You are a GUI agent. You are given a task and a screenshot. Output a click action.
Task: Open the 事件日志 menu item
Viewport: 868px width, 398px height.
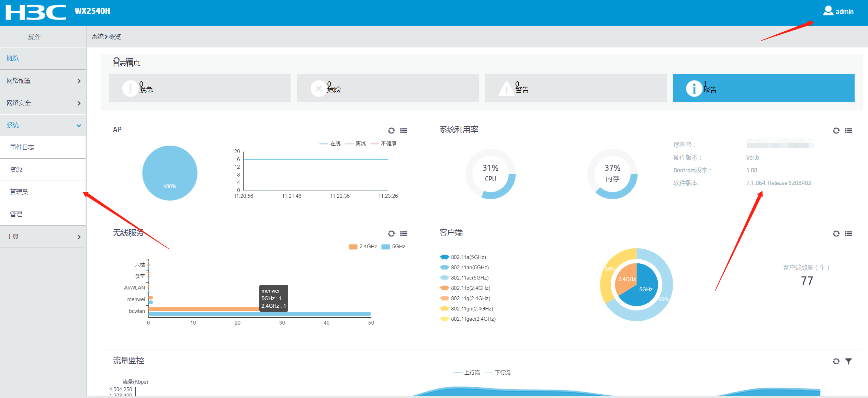(x=22, y=147)
